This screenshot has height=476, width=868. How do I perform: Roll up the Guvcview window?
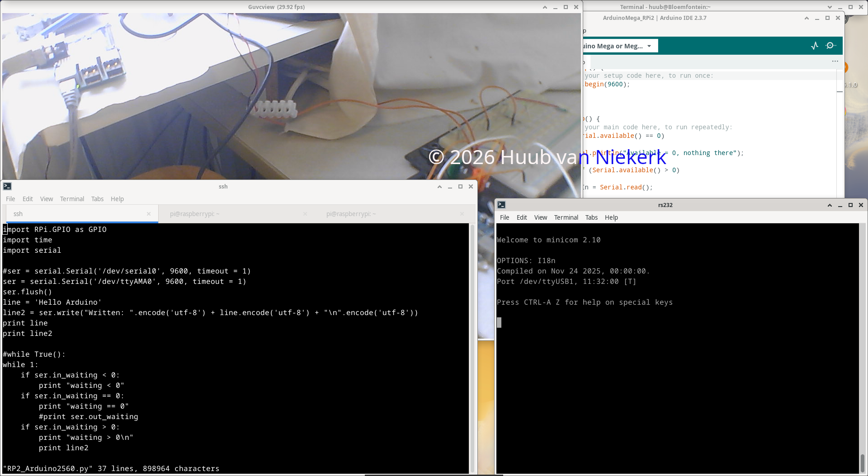pyautogui.click(x=545, y=7)
